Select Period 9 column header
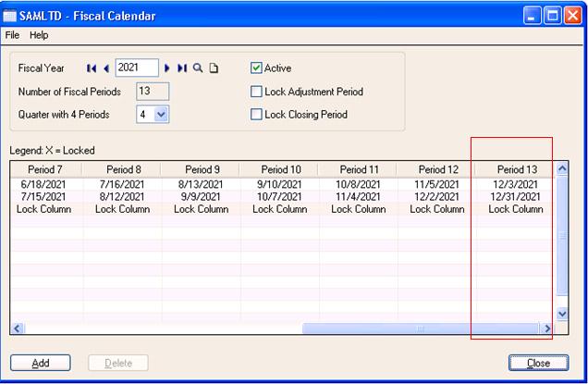The height and width of the screenshot is (384, 588). click(x=202, y=169)
